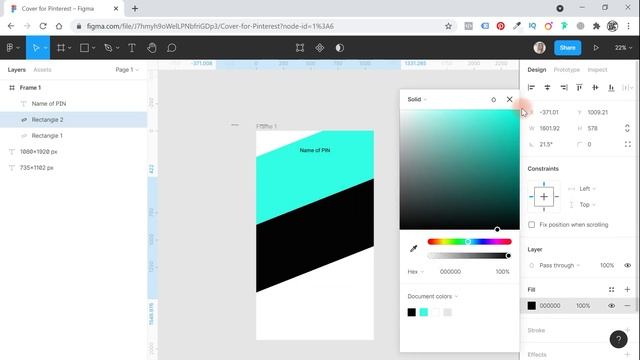Open the Hex color mode dropdown
The image size is (640, 360).
click(416, 271)
